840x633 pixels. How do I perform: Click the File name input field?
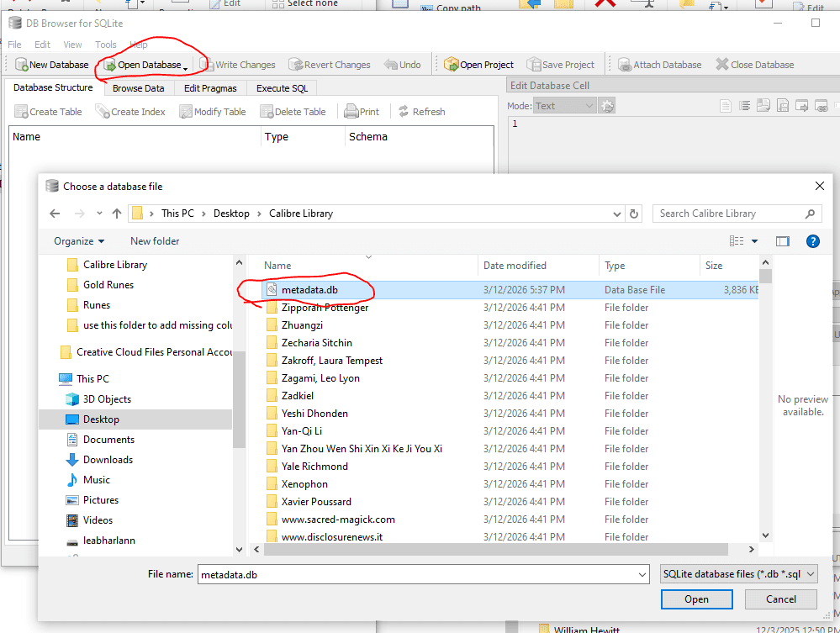pyautogui.click(x=420, y=574)
